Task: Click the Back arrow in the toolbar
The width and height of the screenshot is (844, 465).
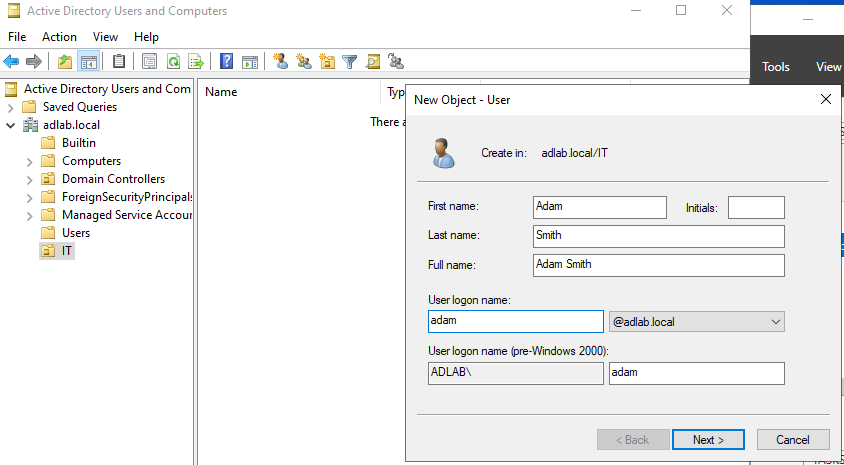Action: pos(11,61)
